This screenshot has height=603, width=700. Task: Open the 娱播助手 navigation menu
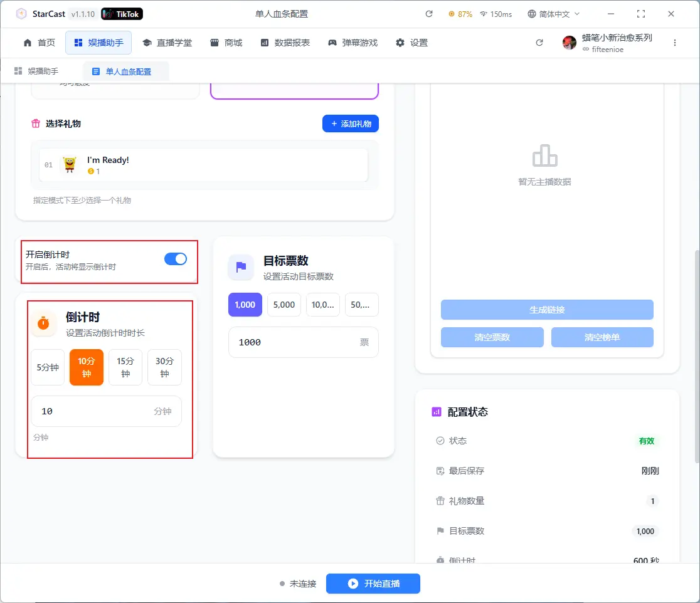click(x=98, y=43)
